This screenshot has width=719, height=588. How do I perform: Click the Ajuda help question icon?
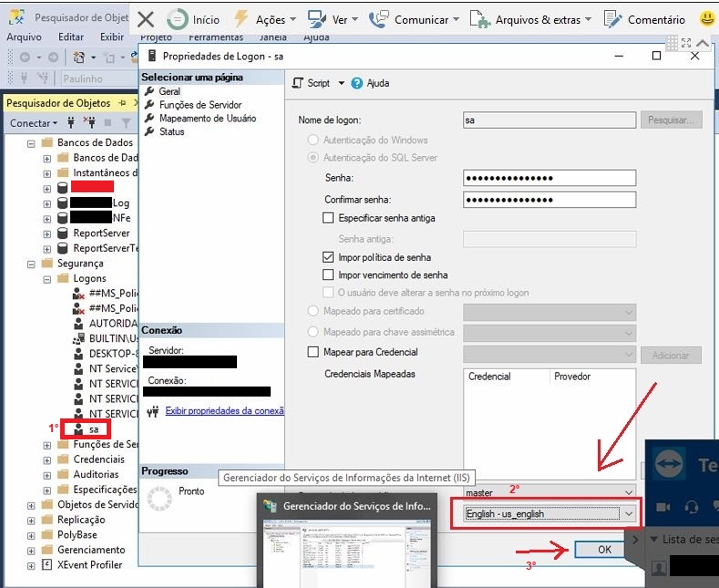pyautogui.click(x=356, y=83)
